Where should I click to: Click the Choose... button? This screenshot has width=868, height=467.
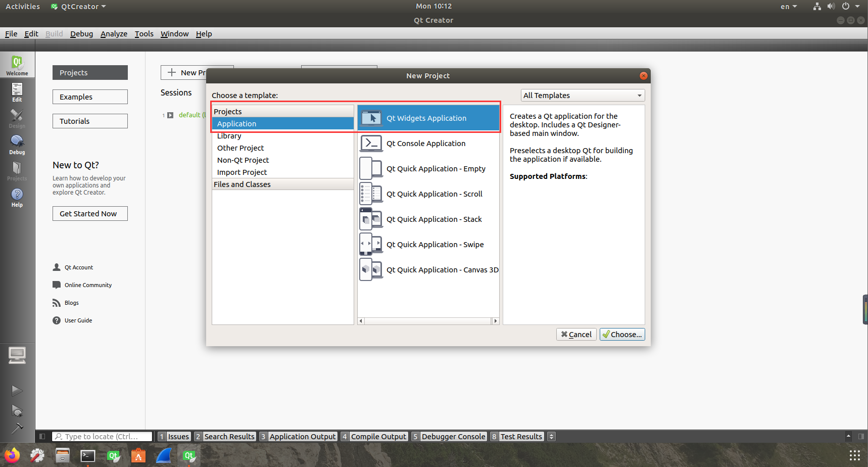pyautogui.click(x=622, y=335)
